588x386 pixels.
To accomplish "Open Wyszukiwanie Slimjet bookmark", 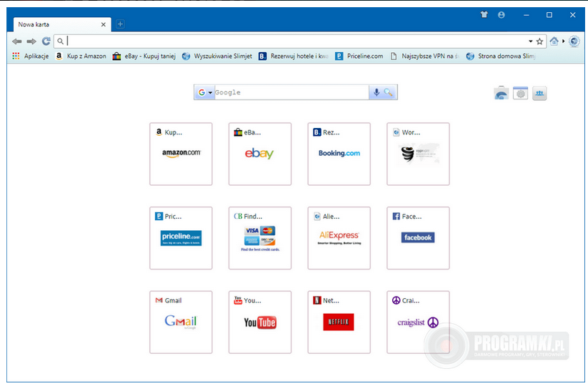I will pos(217,56).
